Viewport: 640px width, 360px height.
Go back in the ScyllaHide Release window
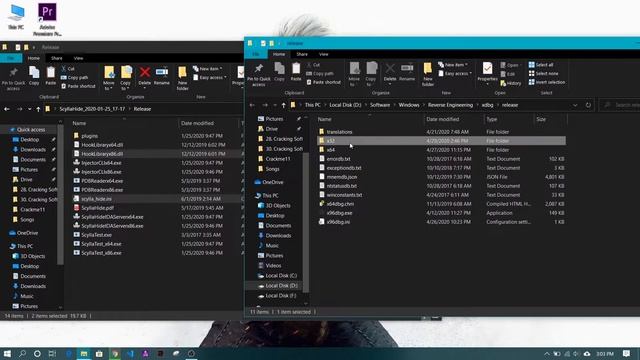click(x=7, y=109)
